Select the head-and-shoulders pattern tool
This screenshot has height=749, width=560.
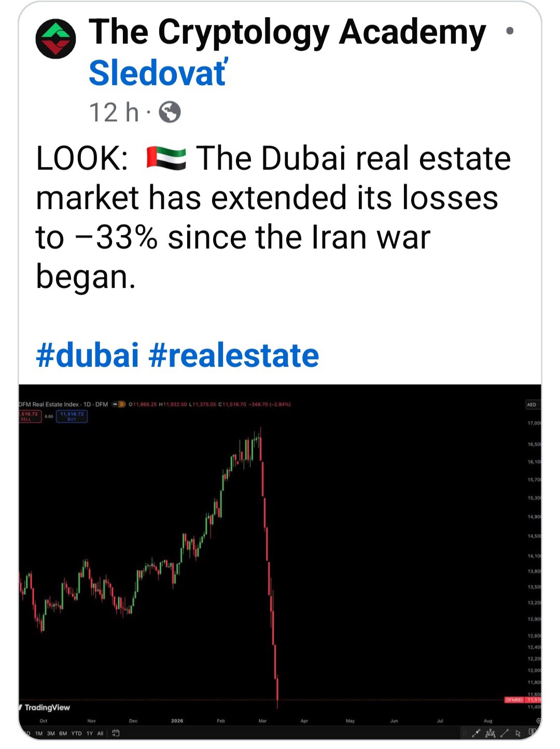(x=490, y=733)
